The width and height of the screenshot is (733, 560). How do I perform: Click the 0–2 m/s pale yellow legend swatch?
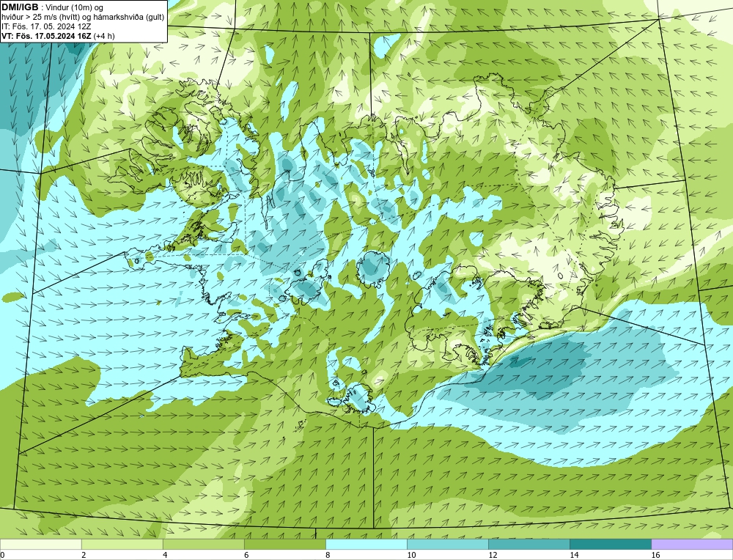point(41,544)
